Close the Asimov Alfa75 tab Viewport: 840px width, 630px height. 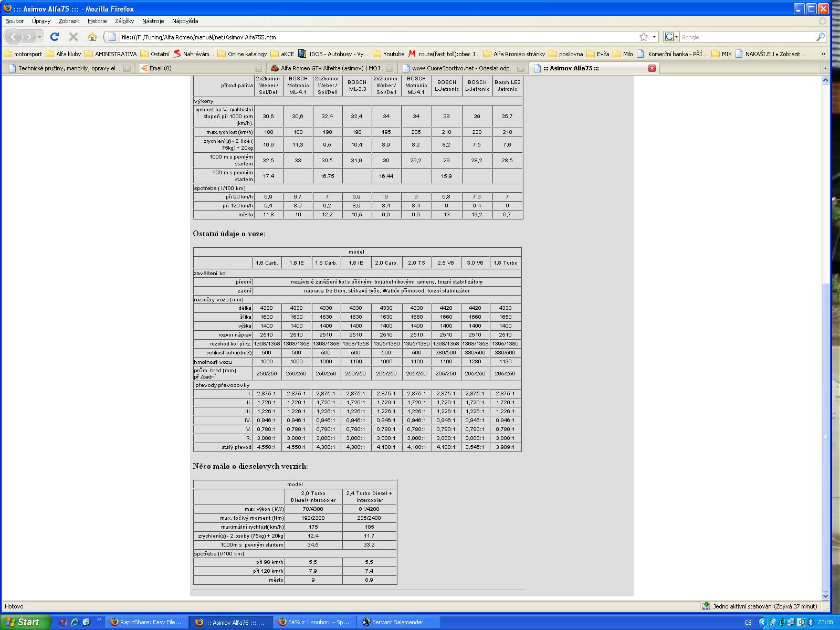coord(652,68)
